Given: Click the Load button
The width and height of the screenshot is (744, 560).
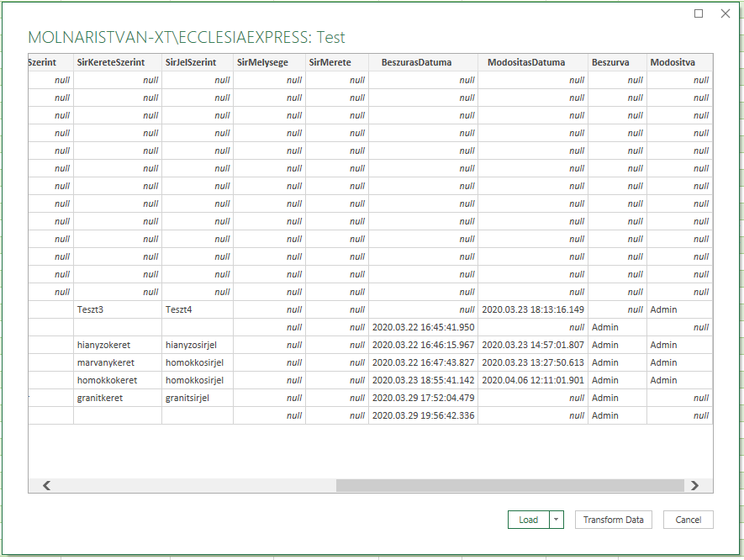Looking at the screenshot, I should [x=530, y=520].
